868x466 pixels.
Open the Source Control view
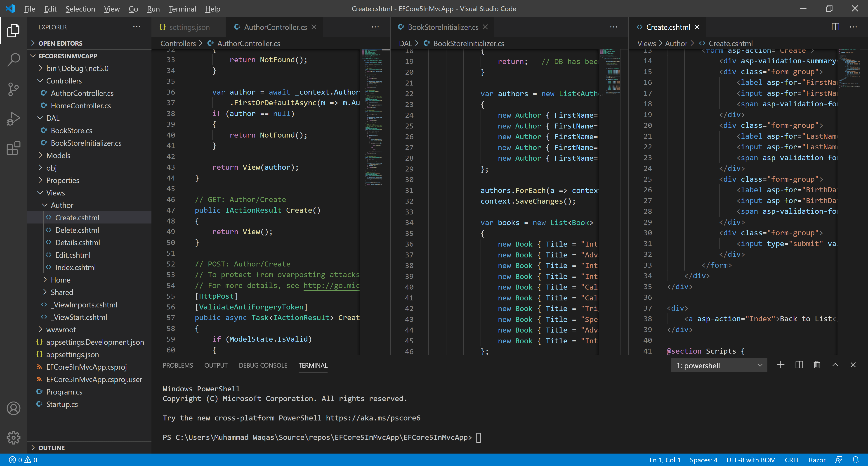13,89
